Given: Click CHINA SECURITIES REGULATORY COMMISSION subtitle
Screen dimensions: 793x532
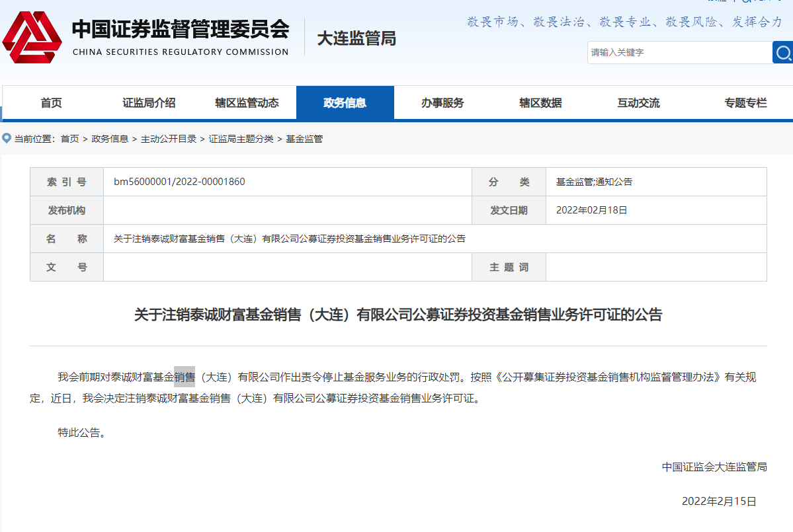Looking at the screenshot, I should [181, 52].
